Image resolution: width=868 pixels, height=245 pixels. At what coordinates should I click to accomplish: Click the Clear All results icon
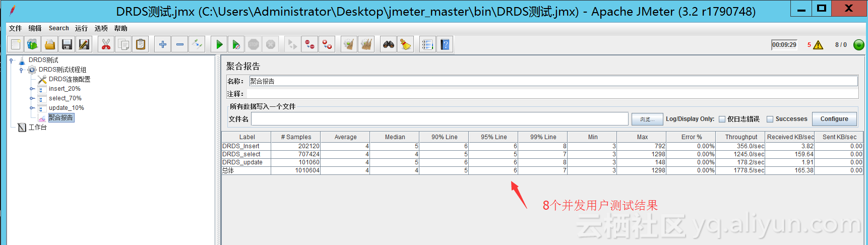click(366, 44)
